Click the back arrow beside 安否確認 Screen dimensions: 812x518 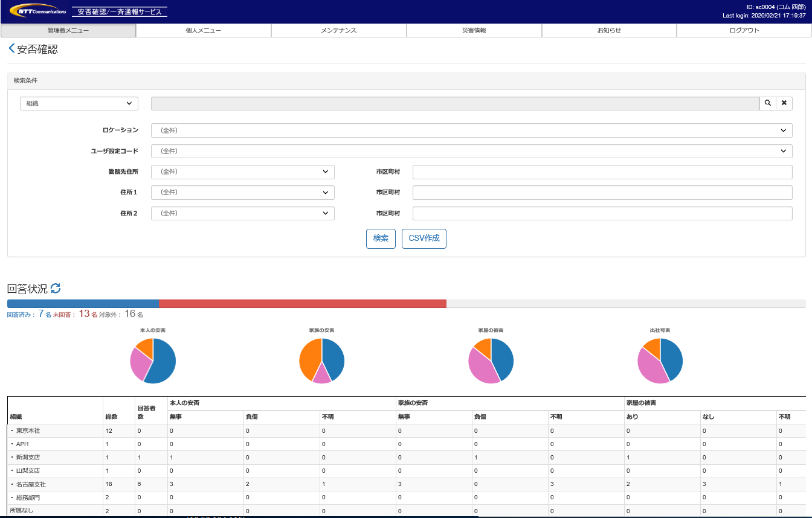(x=11, y=49)
